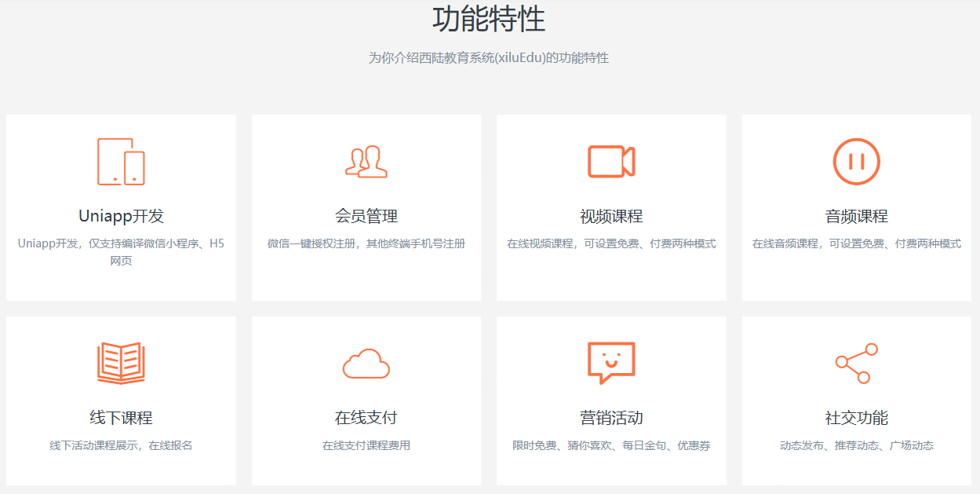The image size is (980, 494).
Task: Select the "Uniapp开发" card title
Action: coord(121,216)
